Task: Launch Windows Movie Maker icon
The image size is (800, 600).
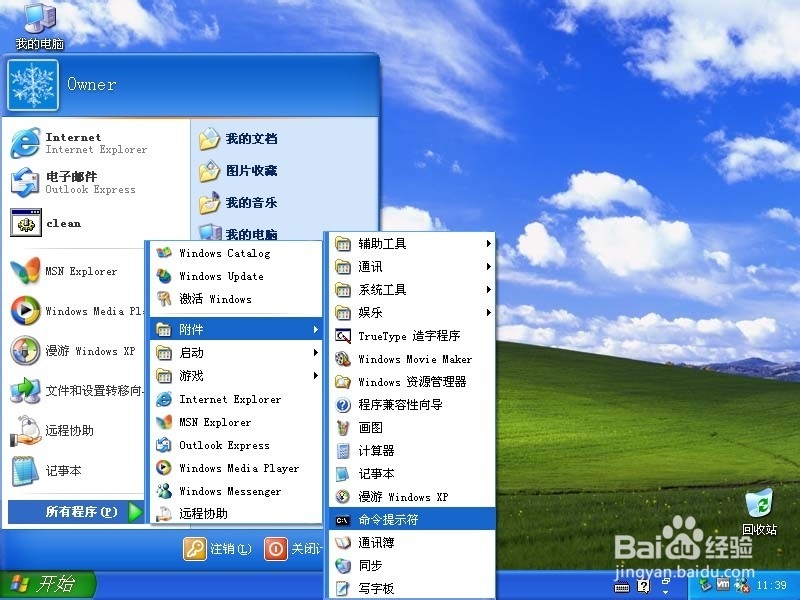Action: click(343, 359)
